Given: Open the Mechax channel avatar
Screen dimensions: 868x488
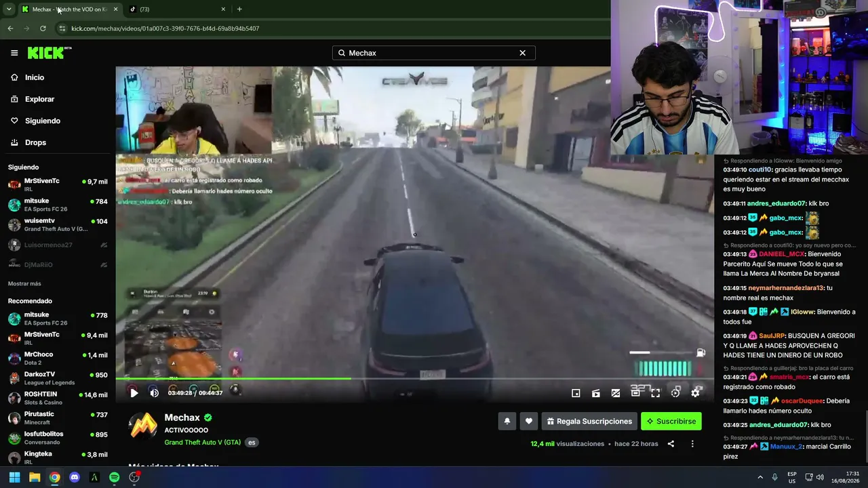Looking at the screenshot, I should pyautogui.click(x=143, y=426).
